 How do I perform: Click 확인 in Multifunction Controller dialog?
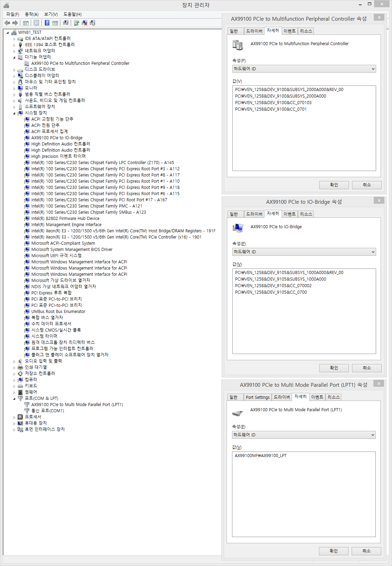[x=334, y=185]
